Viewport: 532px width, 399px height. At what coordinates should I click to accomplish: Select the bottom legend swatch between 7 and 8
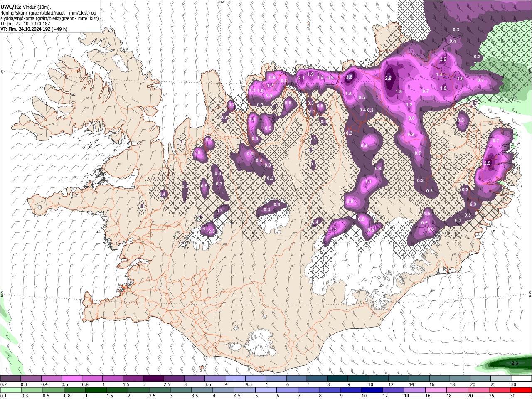click(308, 390)
